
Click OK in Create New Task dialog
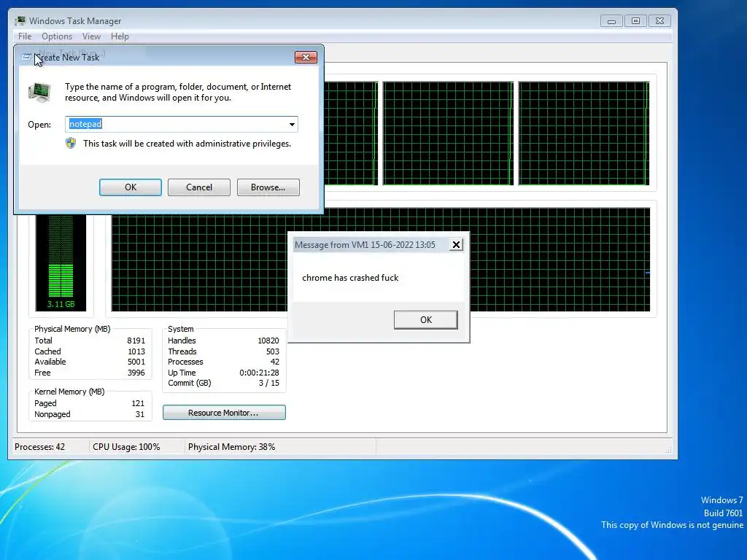[131, 187]
